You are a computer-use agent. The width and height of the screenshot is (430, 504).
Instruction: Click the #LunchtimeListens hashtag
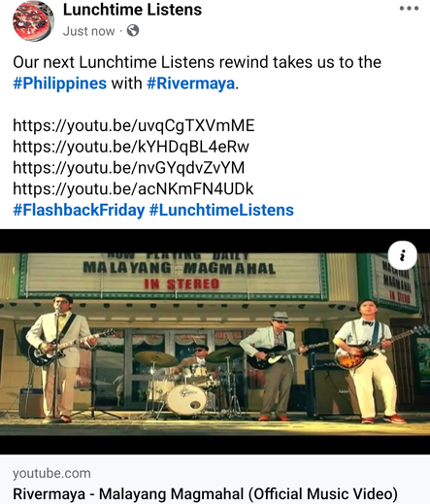tap(221, 210)
